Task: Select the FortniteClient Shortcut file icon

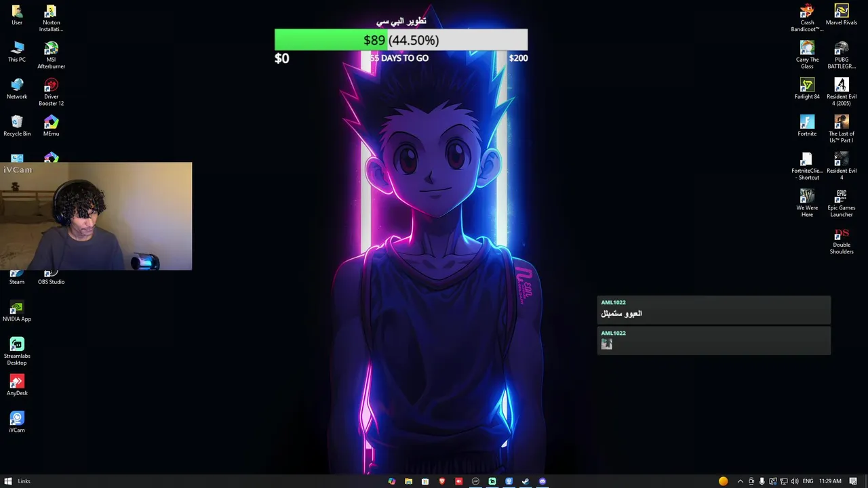Action: (x=807, y=167)
